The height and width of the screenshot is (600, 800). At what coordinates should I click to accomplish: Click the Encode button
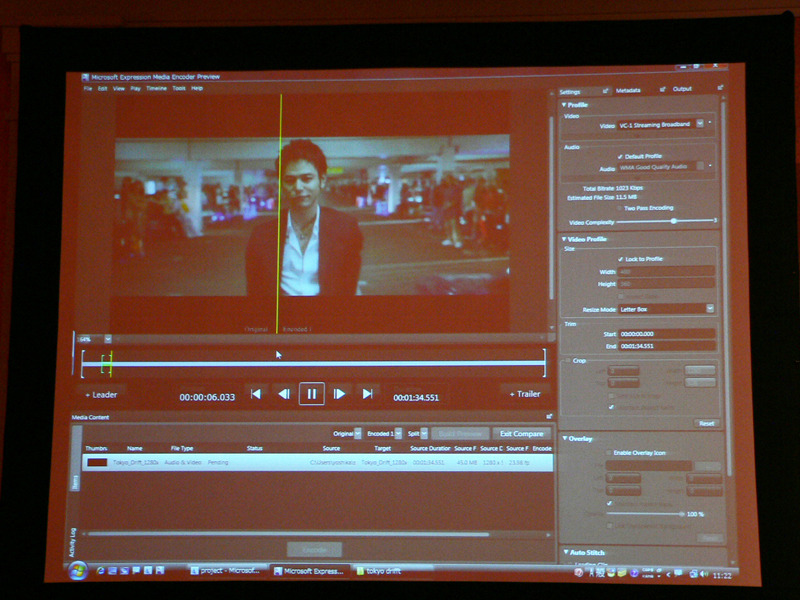314,549
